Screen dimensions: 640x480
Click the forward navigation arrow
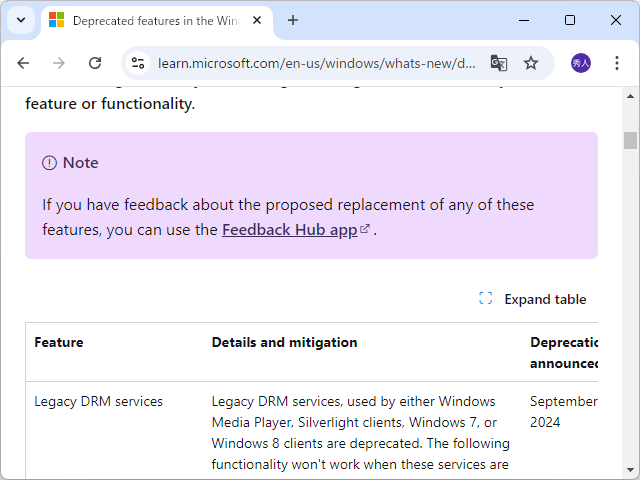tap(59, 63)
